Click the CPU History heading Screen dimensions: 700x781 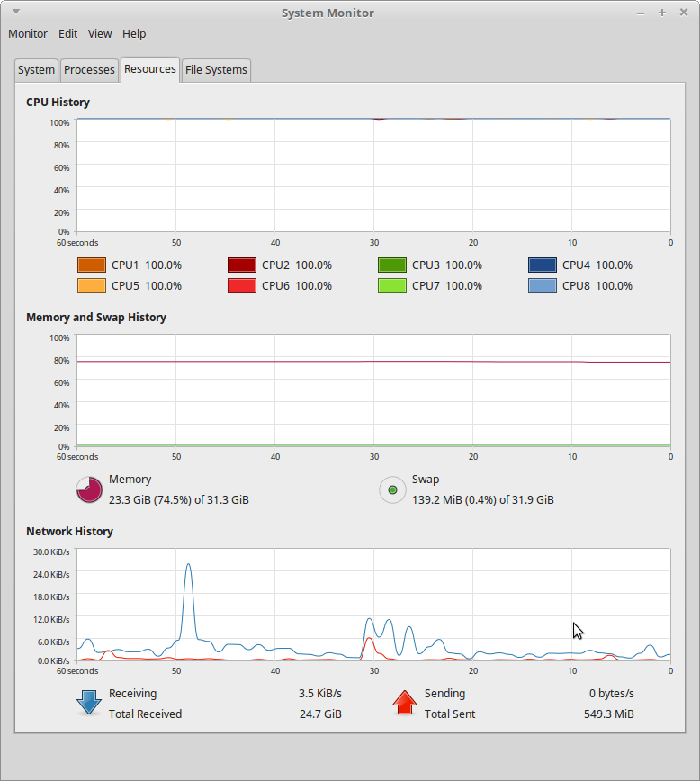pos(58,102)
